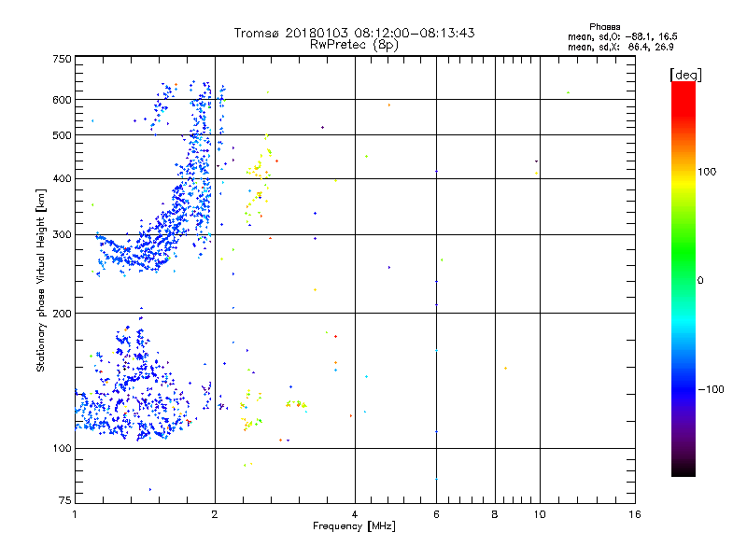Click the 'Stationary phase Virtual Height [km]' axis label
The height and width of the screenshot is (560, 747).
tap(41, 281)
